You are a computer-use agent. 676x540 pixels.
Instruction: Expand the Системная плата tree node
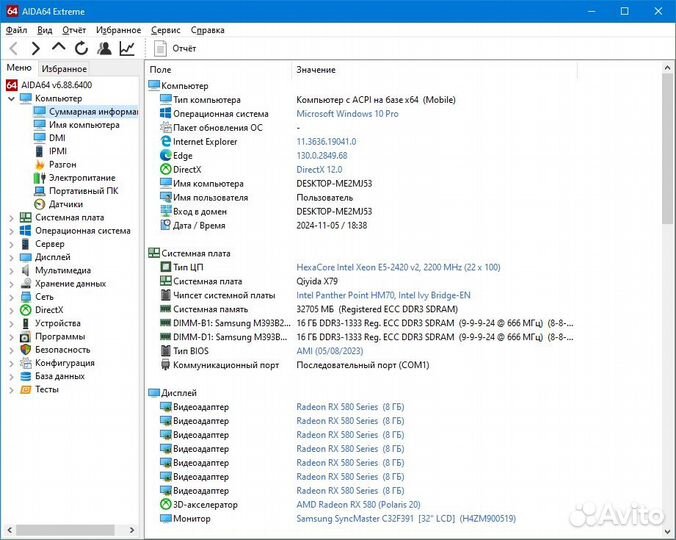click(12, 218)
